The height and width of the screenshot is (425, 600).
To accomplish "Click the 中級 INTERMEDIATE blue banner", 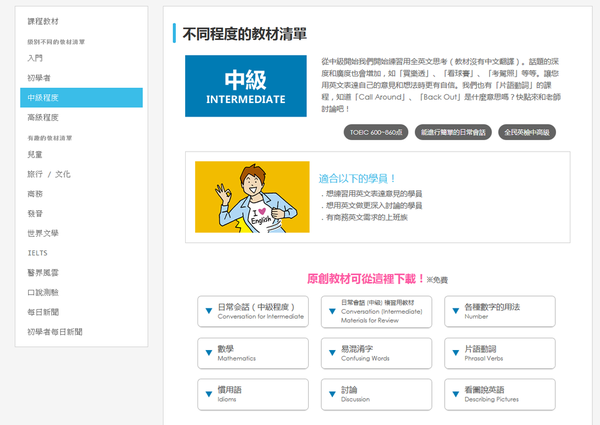I will [x=245, y=87].
